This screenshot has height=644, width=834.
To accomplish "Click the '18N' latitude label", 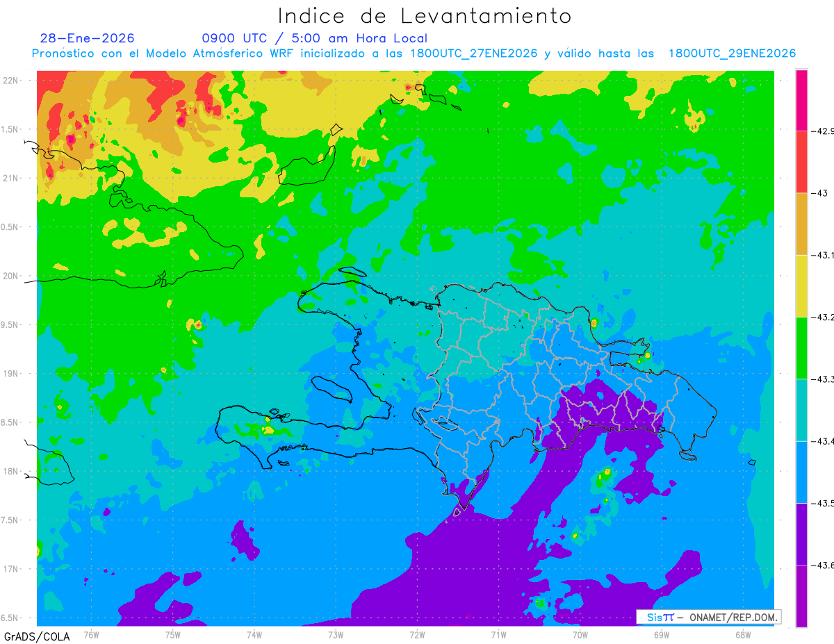I will (x=10, y=471).
